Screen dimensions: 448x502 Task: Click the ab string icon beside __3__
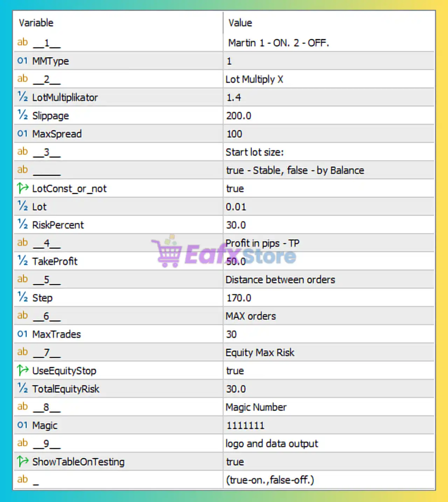pos(22,151)
